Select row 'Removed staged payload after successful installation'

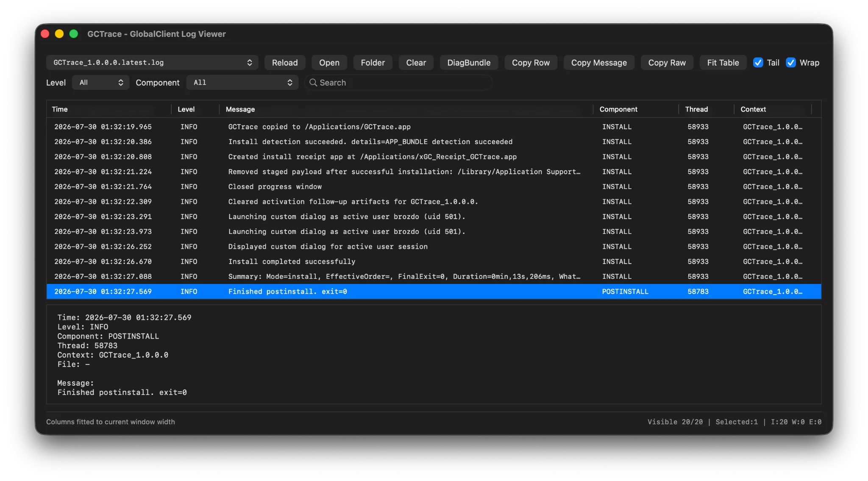[x=434, y=172]
